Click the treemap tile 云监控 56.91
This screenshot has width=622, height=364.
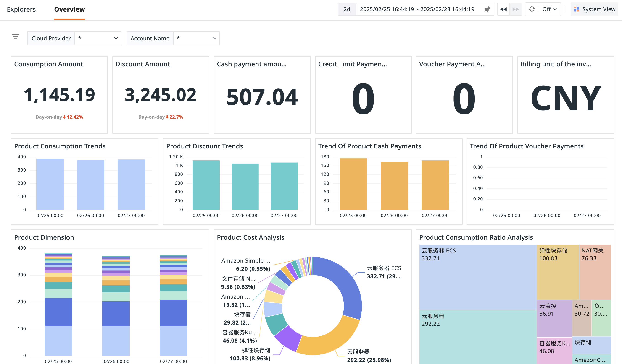[554, 318]
